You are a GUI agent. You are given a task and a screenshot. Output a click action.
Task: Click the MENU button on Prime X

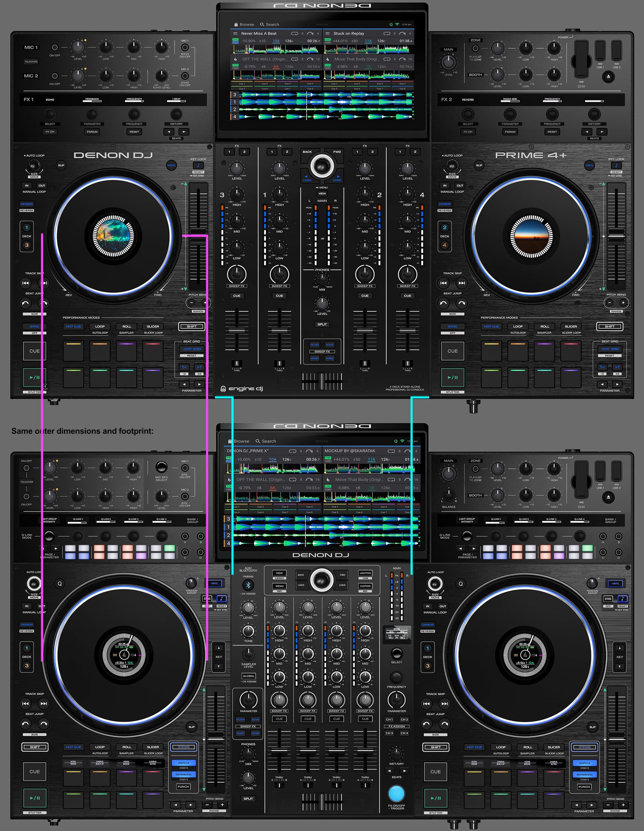coord(279,586)
